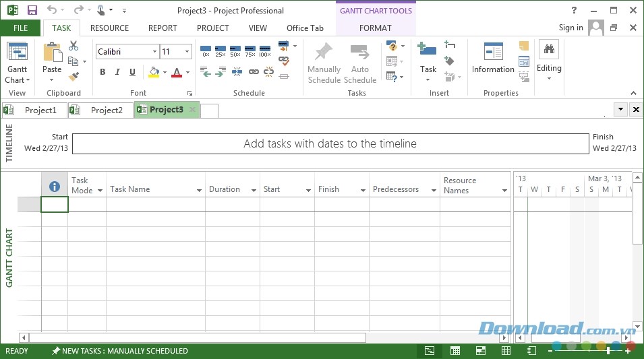Image resolution: width=644 pixels, height=359 pixels.
Task: Toggle Italic text formatting
Action: tap(117, 73)
